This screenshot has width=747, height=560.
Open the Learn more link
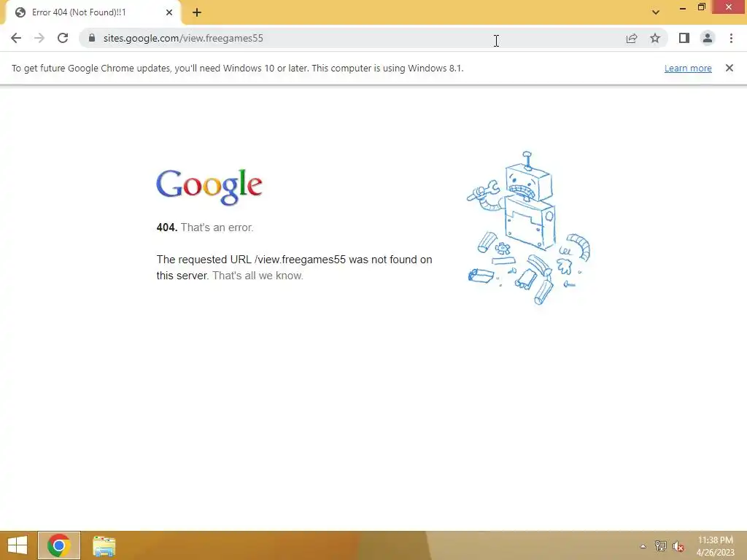(x=688, y=68)
